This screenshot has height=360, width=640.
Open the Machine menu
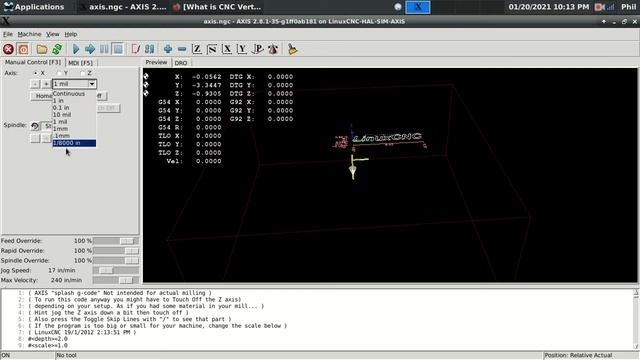29,34
